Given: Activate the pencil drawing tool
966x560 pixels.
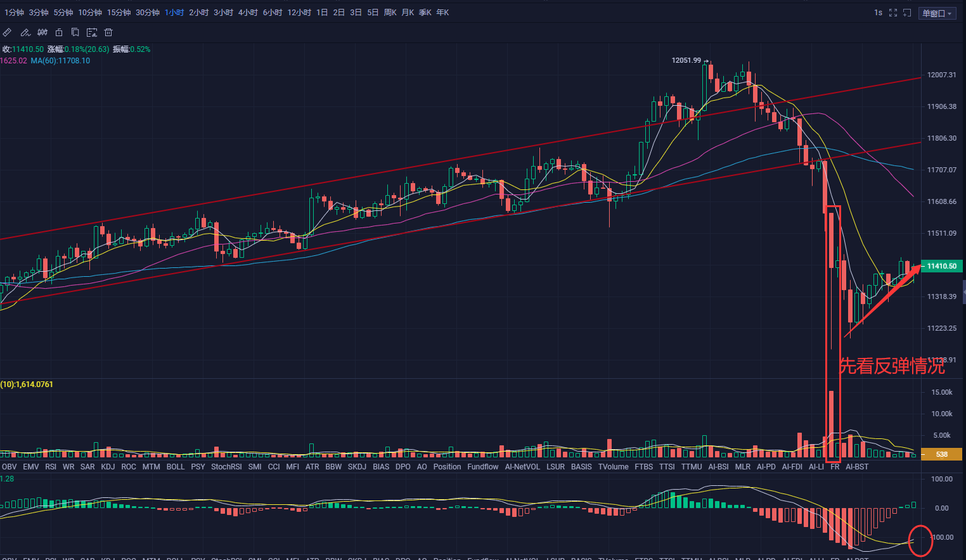Looking at the screenshot, I should [x=25, y=32].
